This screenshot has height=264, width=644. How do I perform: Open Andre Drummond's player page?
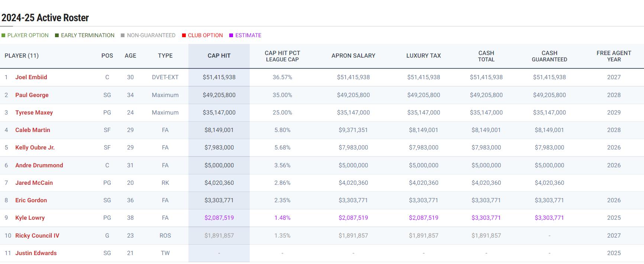click(x=39, y=165)
